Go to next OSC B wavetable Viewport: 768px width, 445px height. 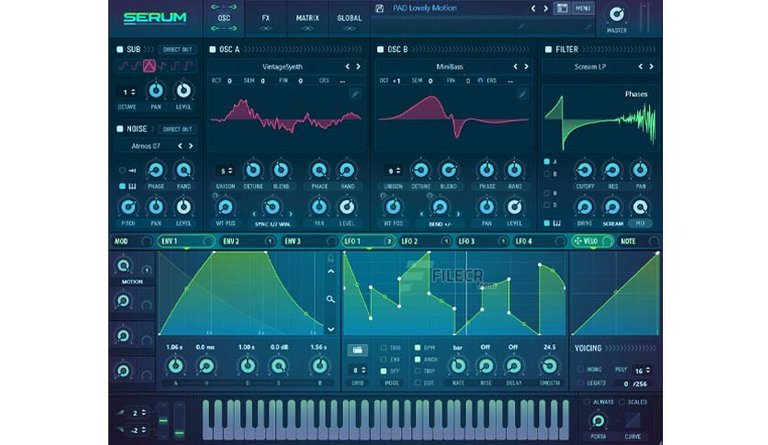pos(526,67)
